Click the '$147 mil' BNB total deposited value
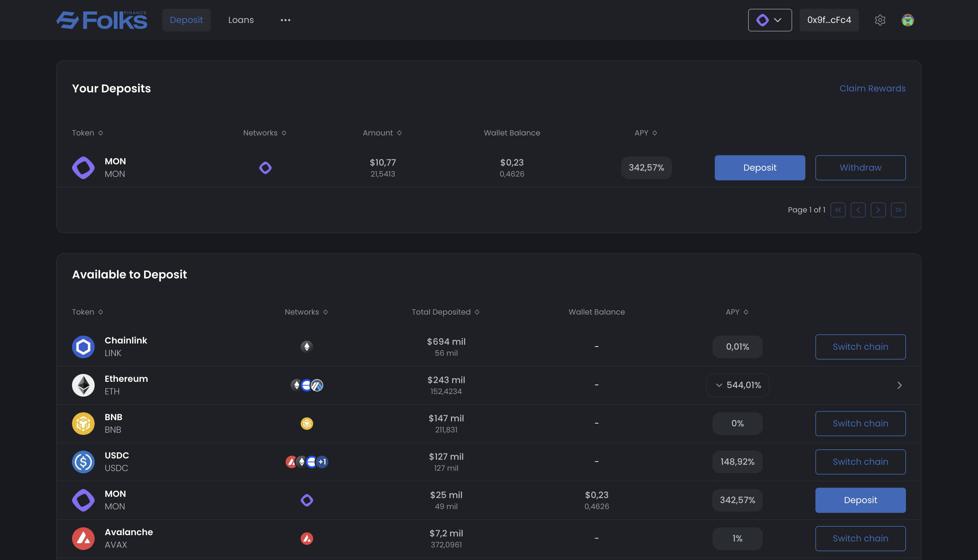This screenshot has height=560, width=978. point(446,418)
